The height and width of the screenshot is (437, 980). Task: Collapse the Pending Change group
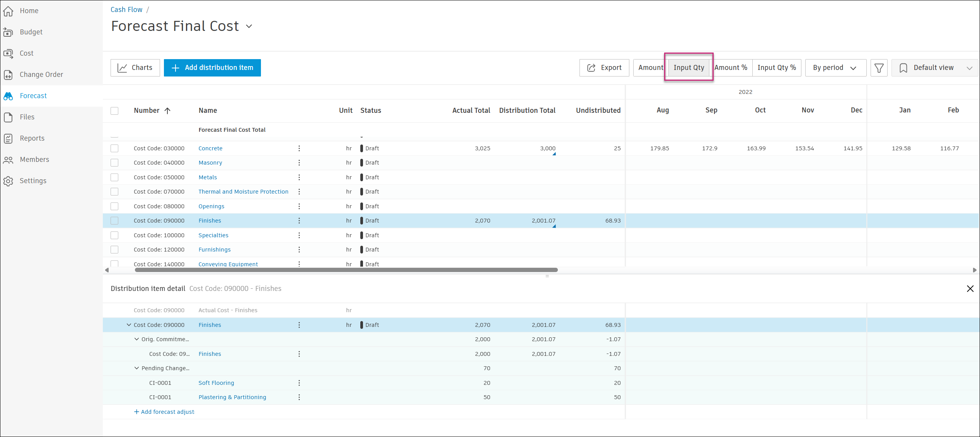tap(136, 368)
